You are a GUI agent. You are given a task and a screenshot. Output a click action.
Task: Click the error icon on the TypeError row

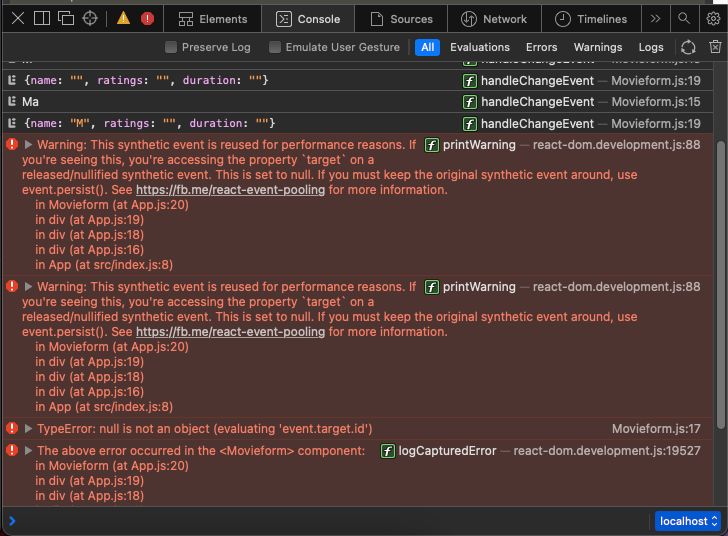(12, 428)
